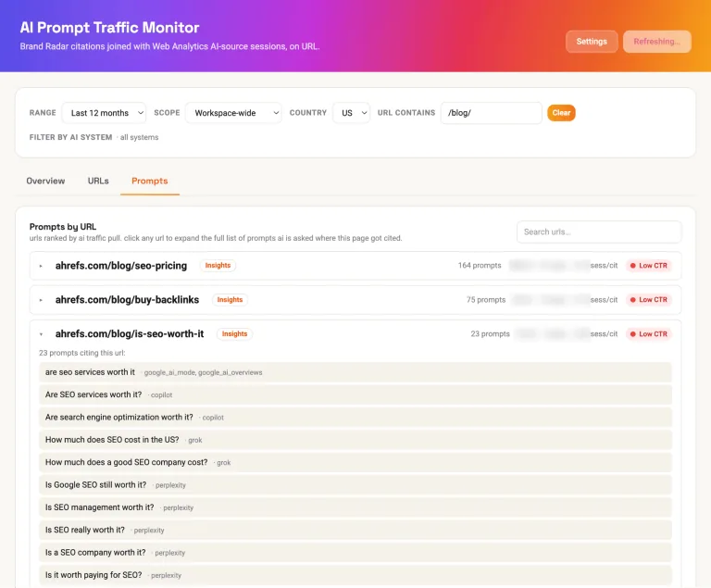Click Low CTR badge on buy-backlinks row
Image resolution: width=711 pixels, height=588 pixels.
pos(648,299)
